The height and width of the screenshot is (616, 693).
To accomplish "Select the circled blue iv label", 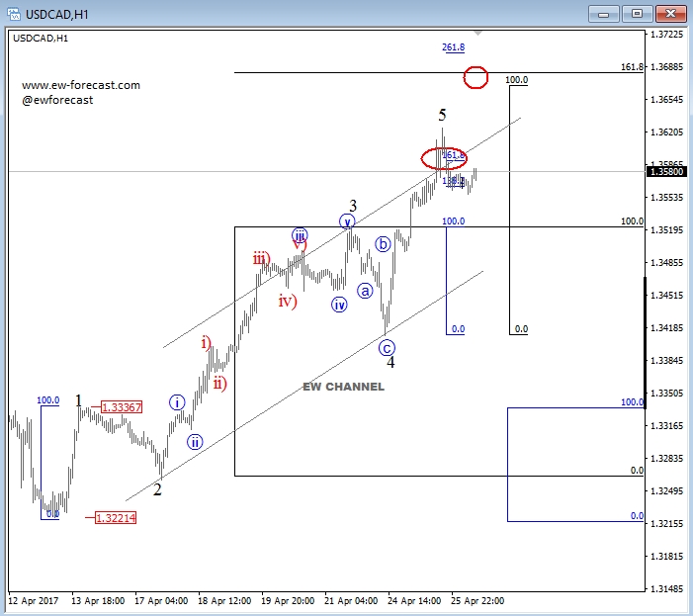I will (x=339, y=305).
